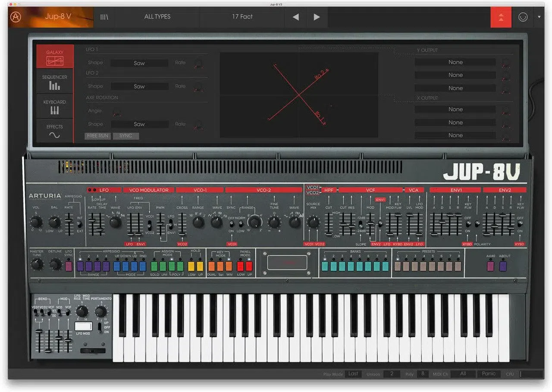552x392 pixels.
Task: Click the PORTAMENTO knob
Action: 100,311
